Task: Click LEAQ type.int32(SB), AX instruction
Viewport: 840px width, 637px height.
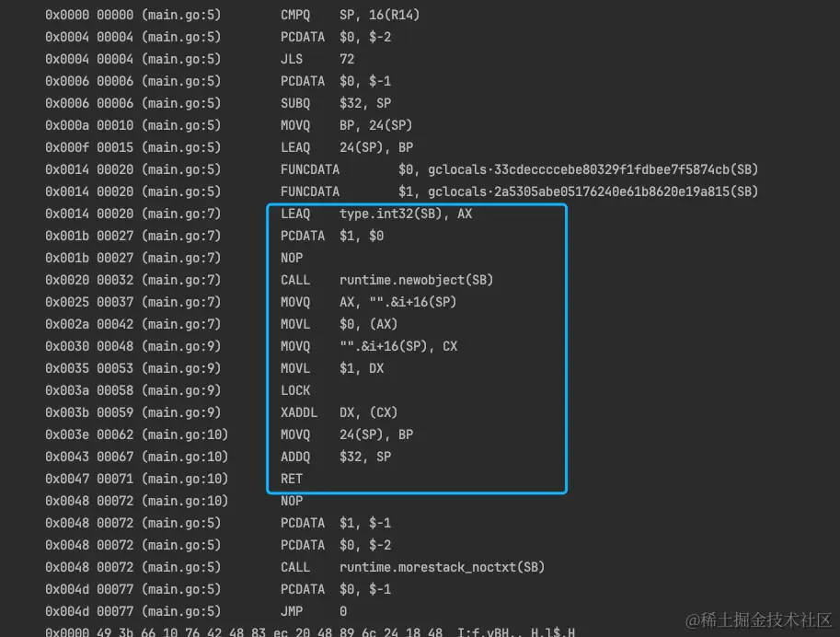Action: coord(376,214)
